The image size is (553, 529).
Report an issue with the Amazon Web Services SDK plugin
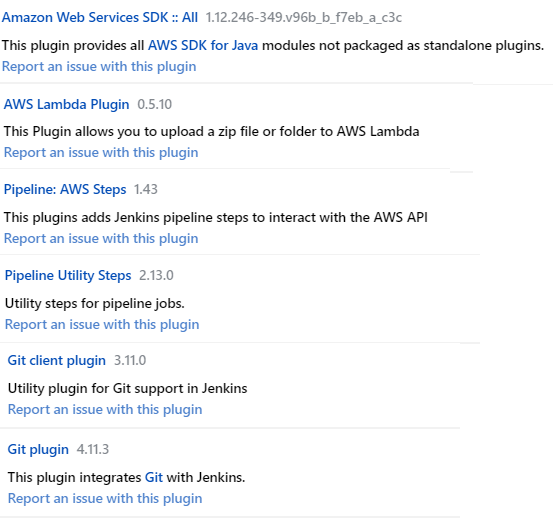(x=99, y=66)
